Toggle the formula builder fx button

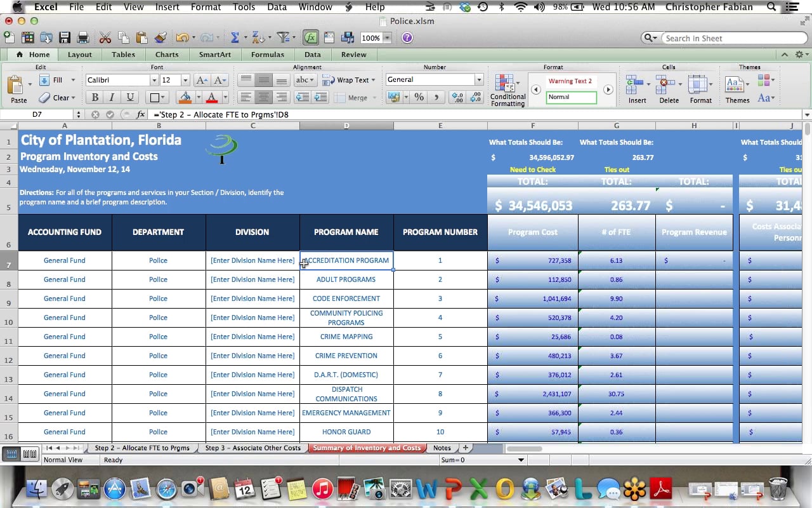point(310,38)
